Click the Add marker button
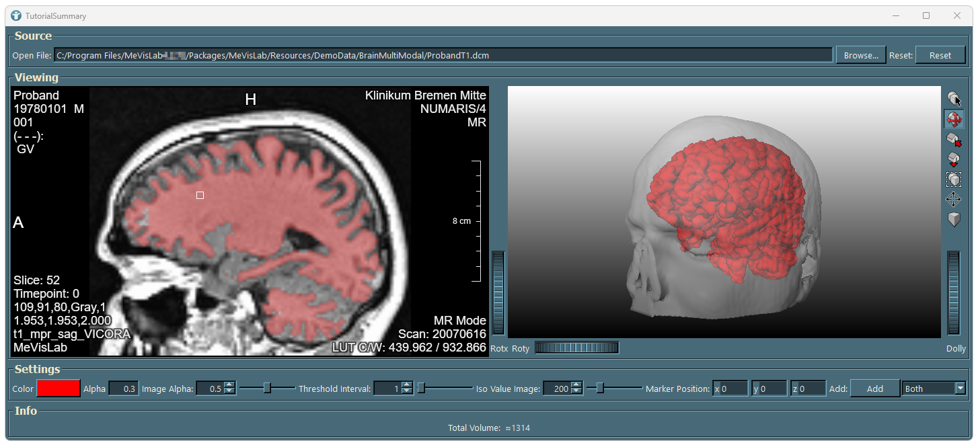This screenshot has width=980, height=445. (875, 389)
